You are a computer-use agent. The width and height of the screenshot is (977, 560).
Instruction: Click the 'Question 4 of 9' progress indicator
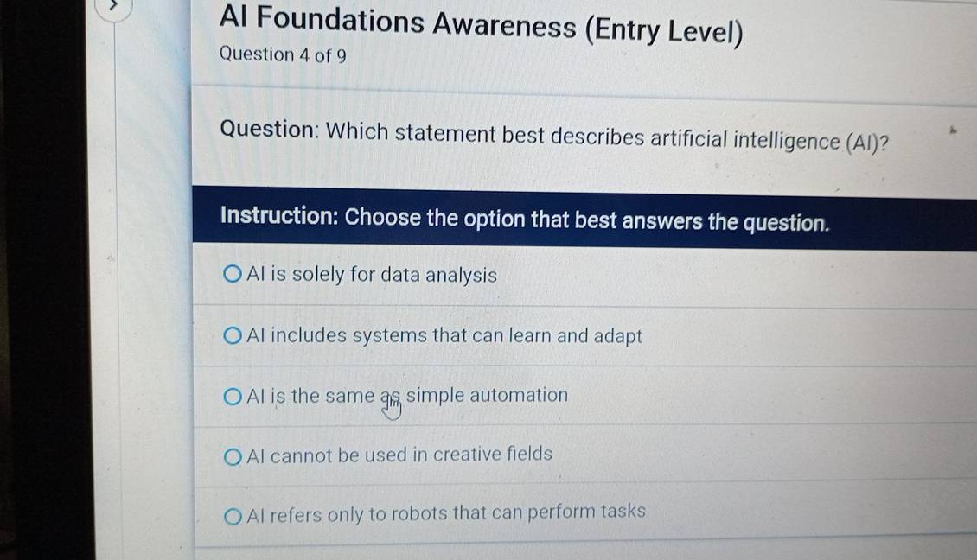click(x=283, y=55)
